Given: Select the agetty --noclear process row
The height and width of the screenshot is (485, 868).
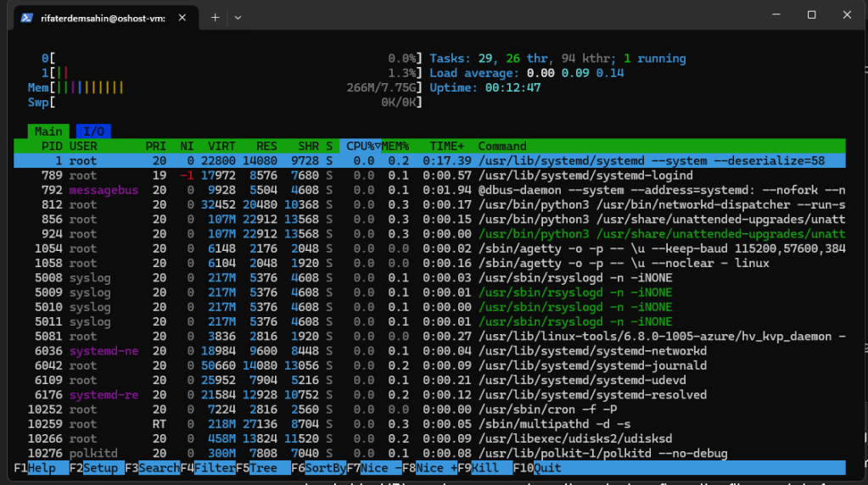Looking at the screenshot, I should [x=429, y=263].
